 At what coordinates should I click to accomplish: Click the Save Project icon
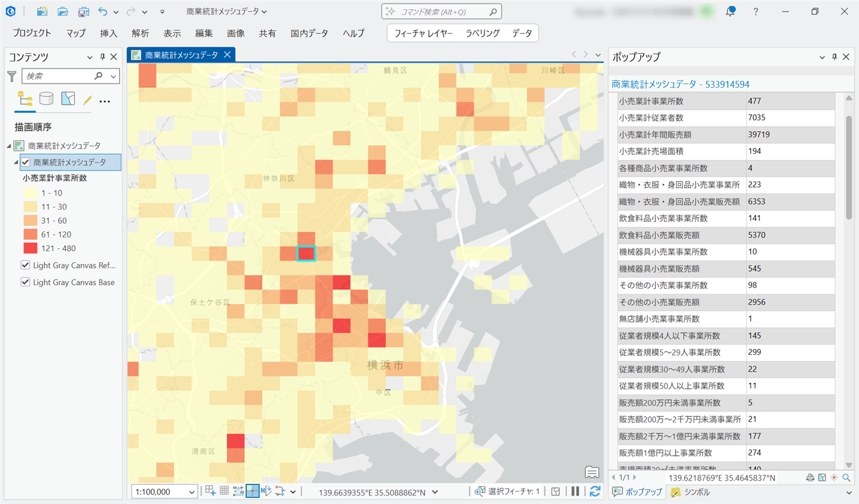[x=83, y=11]
